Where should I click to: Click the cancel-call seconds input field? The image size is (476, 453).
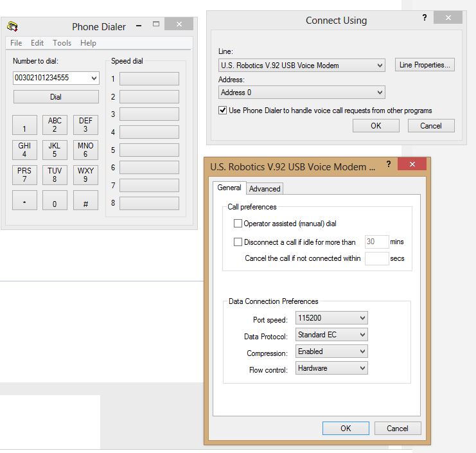click(376, 258)
